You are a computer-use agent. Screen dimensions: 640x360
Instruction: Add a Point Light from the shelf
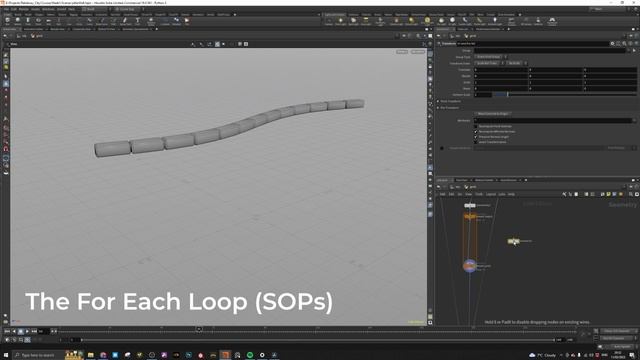pos(340,21)
